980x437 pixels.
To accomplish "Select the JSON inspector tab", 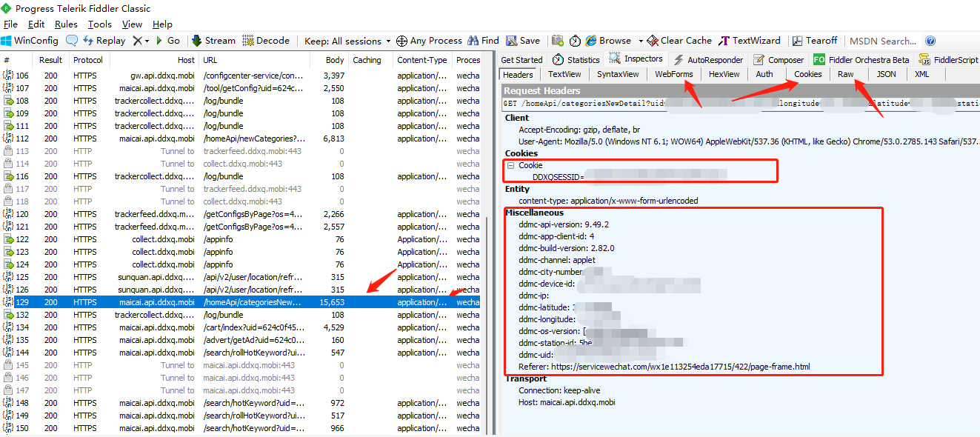I will (886, 74).
